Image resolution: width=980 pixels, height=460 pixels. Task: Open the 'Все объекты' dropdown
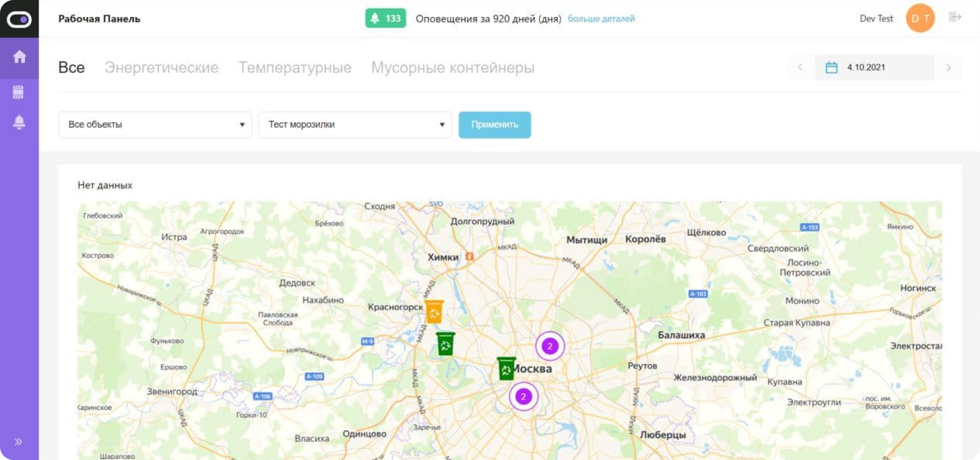pyautogui.click(x=155, y=125)
